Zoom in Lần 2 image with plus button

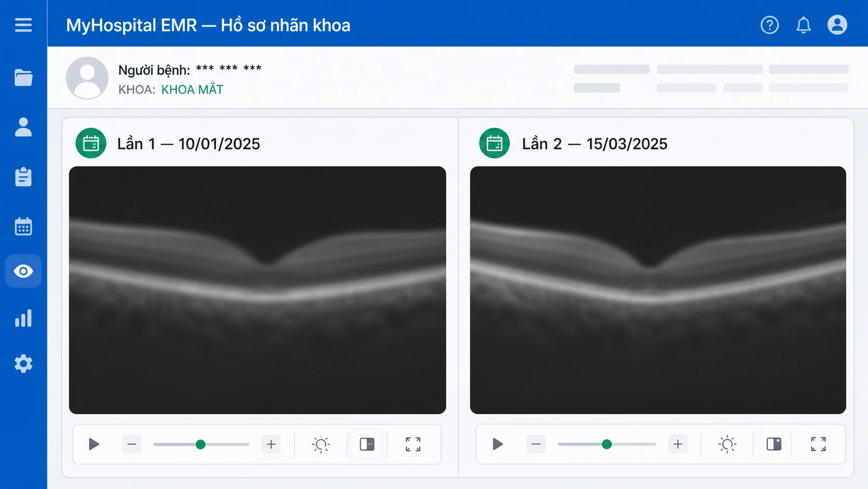(677, 444)
